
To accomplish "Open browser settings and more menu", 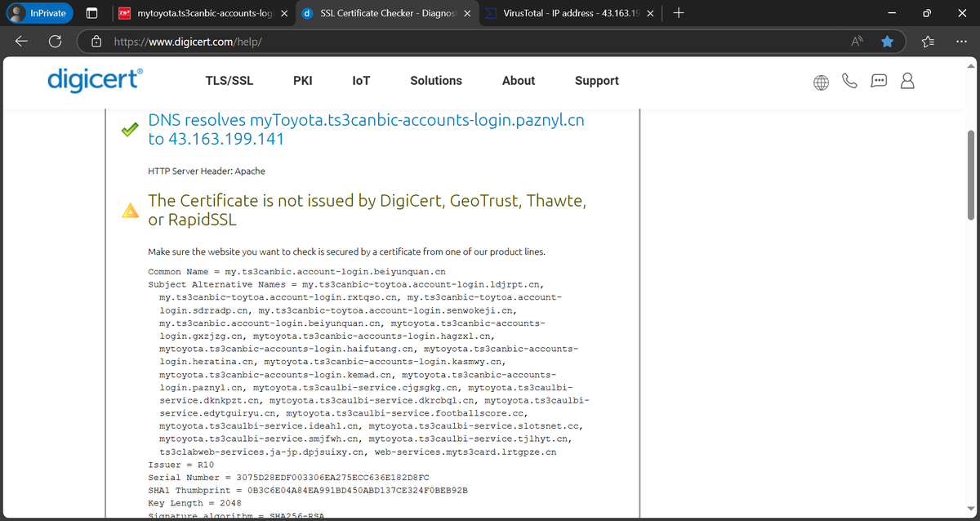I will click(960, 41).
